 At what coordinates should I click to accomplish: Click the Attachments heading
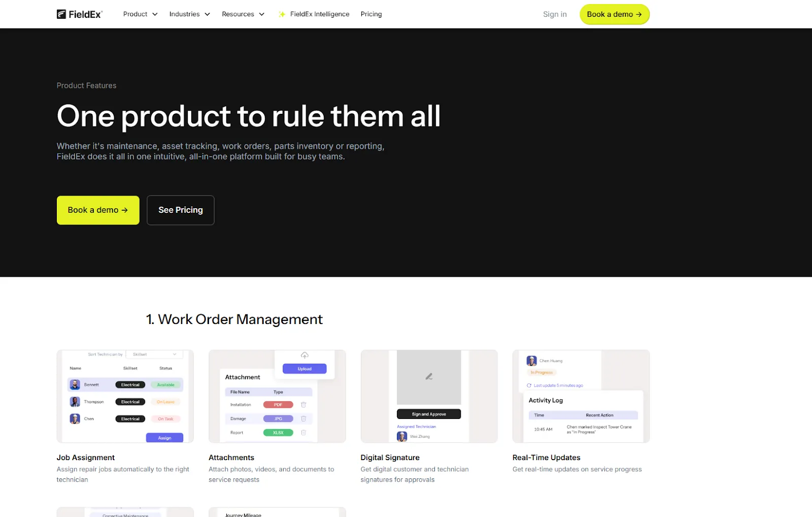pos(231,458)
